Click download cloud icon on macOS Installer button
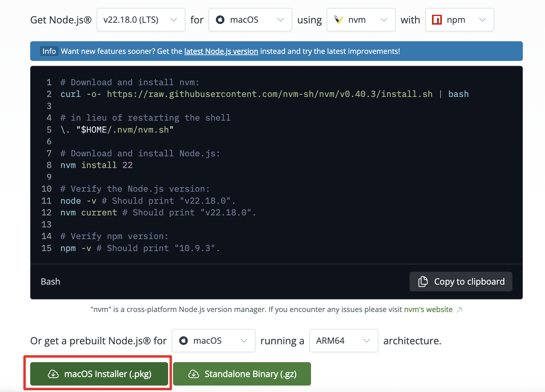The width and height of the screenshot is (545, 392). click(x=53, y=374)
